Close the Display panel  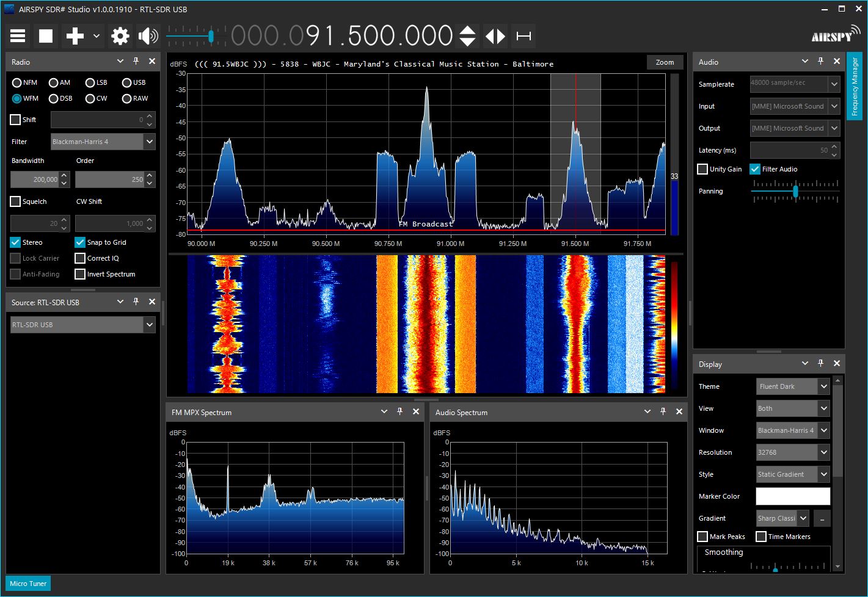[837, 363]
